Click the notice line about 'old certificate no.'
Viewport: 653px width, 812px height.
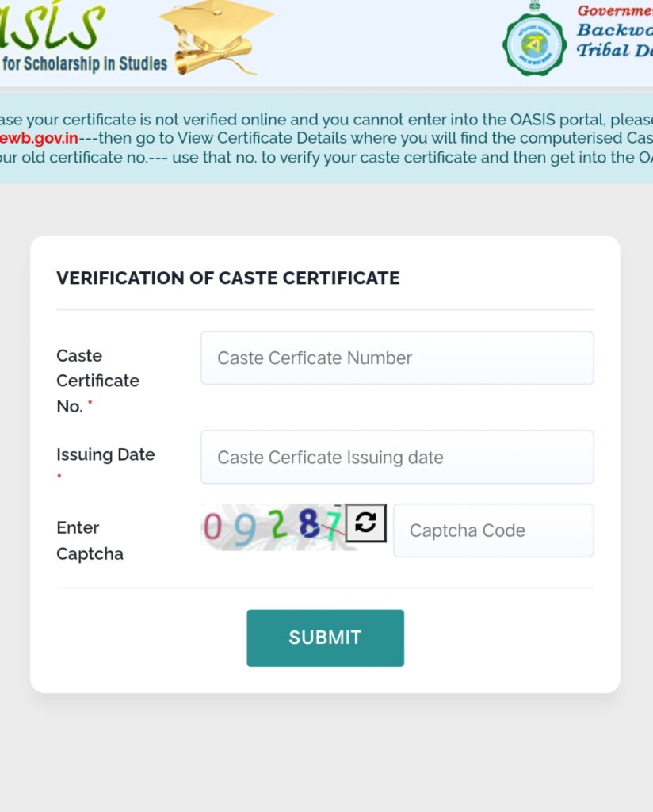pyautogui.click(x=326, y=158)
